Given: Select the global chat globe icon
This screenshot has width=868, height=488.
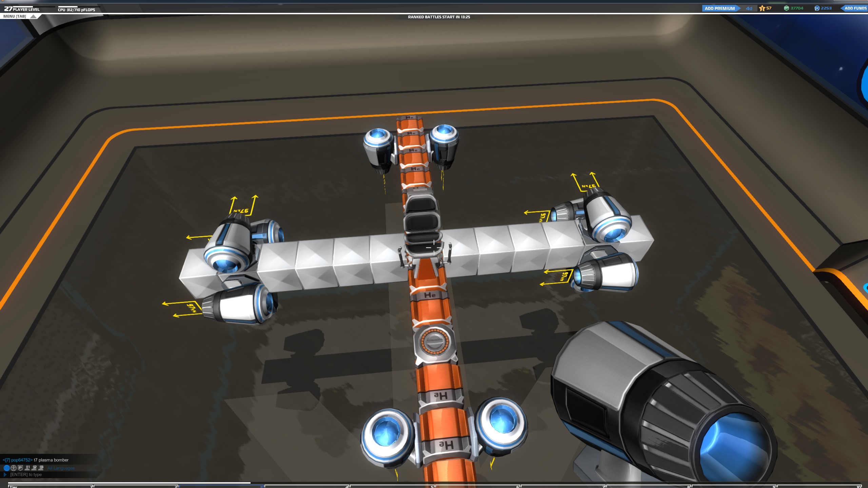Looking at the screenshot, I should click(x=6, y=468).
